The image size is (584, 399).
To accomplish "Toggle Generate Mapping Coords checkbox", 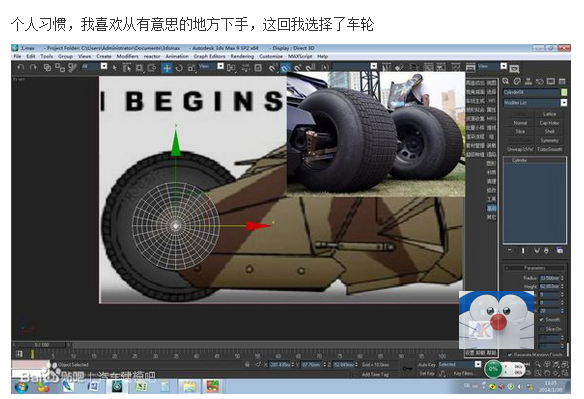I will (x=510, y=354).
